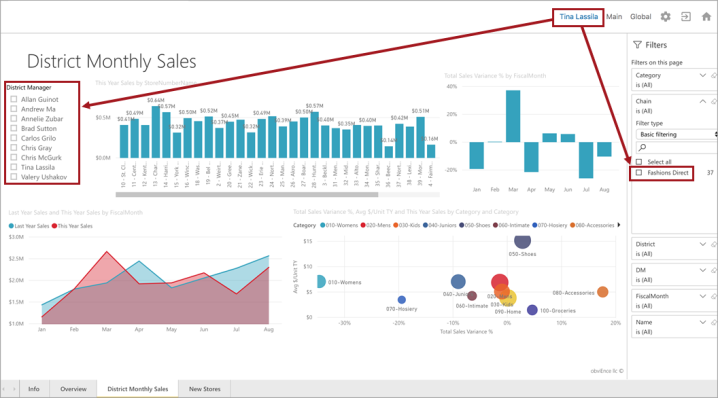Image resolution: width=718 pixels, height=398 pixels.
Task: Click the Global link in header
Action: click(x=640, y=17)
